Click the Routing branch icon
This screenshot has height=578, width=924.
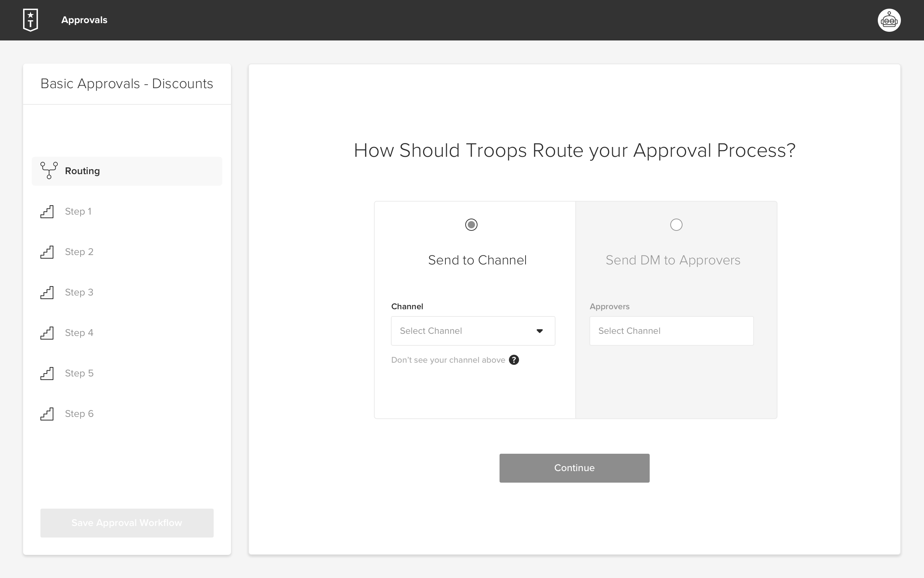pyautogui.click(x=49, y=171)
